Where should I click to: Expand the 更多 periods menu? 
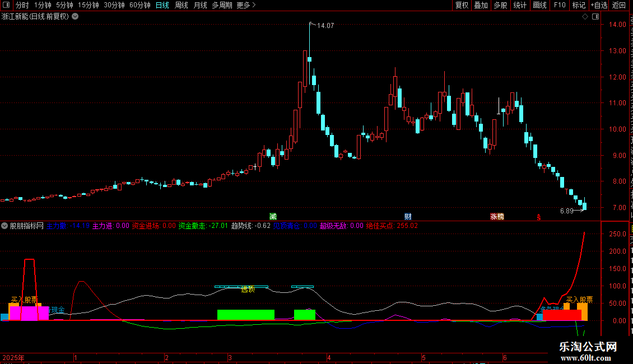[x=246, y=5]
